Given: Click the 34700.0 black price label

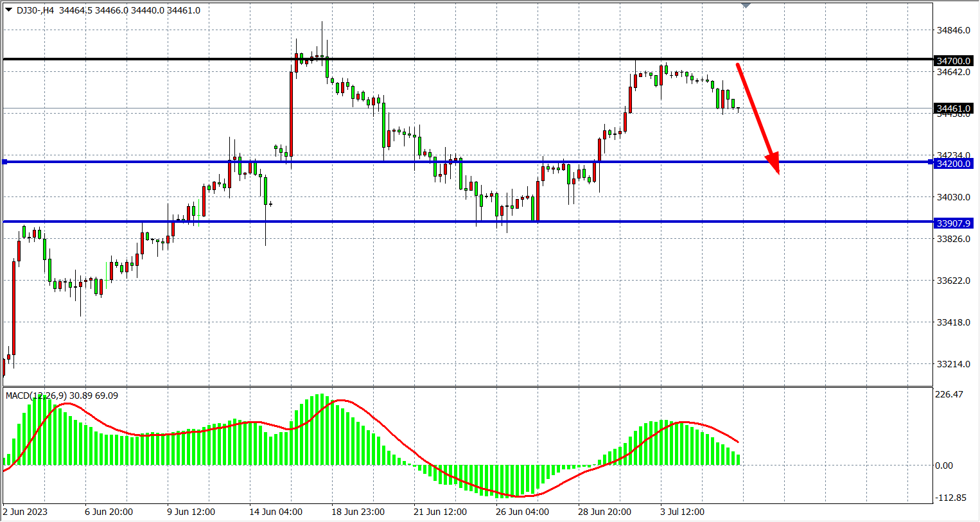Looking at the screenshot, I should pyautogui.click(x=953, y=61).
